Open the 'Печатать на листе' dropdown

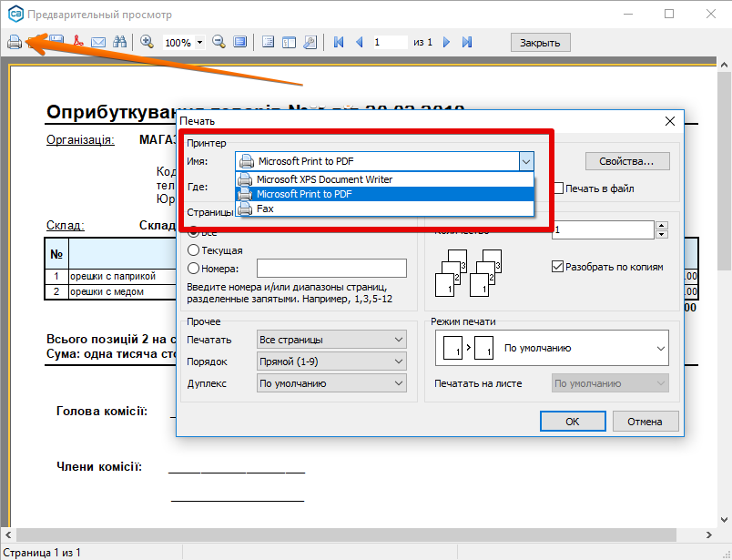click(610, 383)
